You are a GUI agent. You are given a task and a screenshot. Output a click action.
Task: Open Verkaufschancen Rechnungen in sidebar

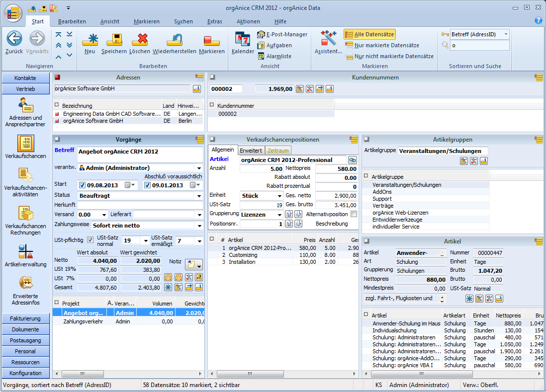(x=25, y=221)
